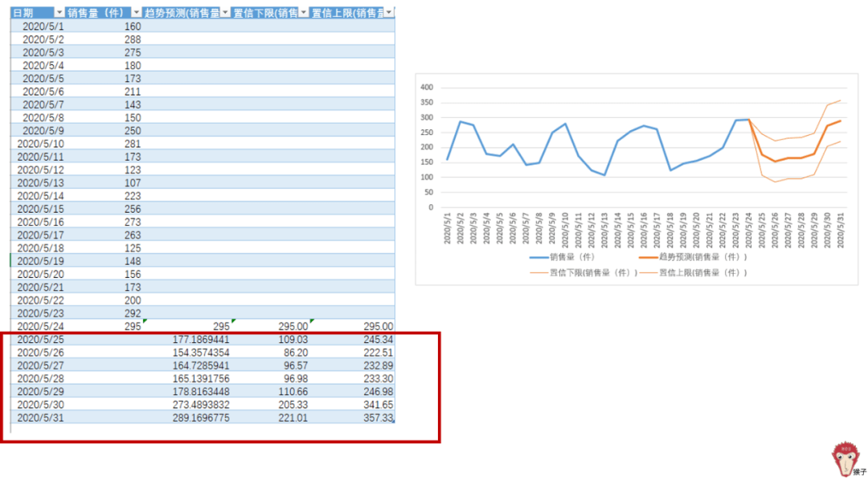This screenshot has height=478, width=868.
Task: Click forecast value 177.1869441 cell
Action: click(x=201, y=339)
